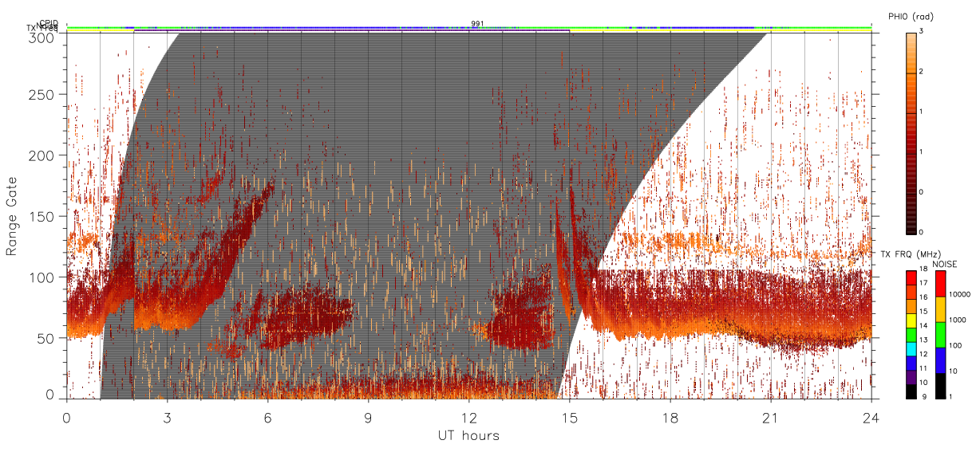
Task: Click the x-axis tick label 15
Action: point(569,418)
